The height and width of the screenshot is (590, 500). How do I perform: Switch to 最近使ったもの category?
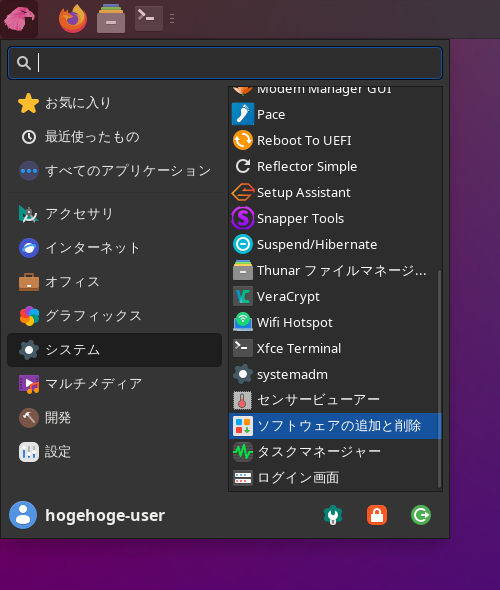pyautogui.click(x=114, y=137)
